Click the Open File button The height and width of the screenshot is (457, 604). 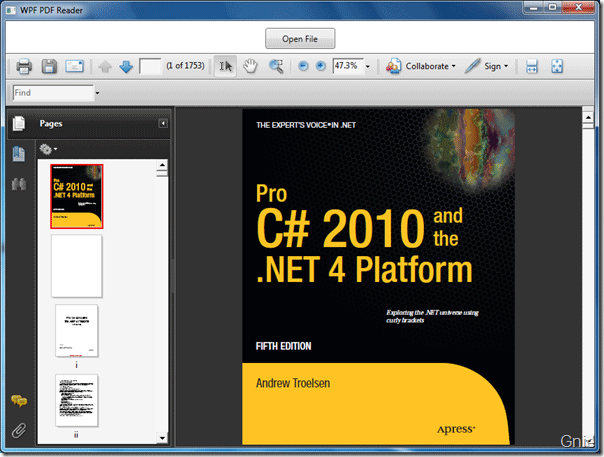click(x=300, y=39)
